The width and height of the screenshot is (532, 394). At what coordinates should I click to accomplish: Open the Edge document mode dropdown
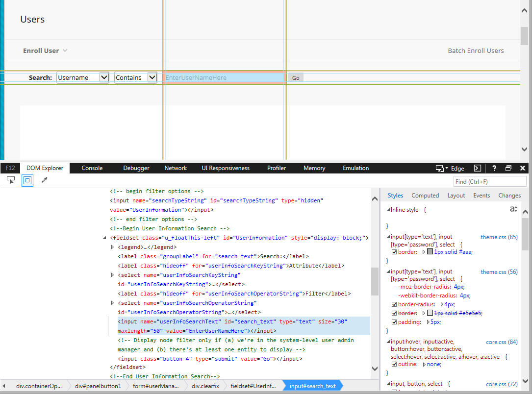(455, 168)
